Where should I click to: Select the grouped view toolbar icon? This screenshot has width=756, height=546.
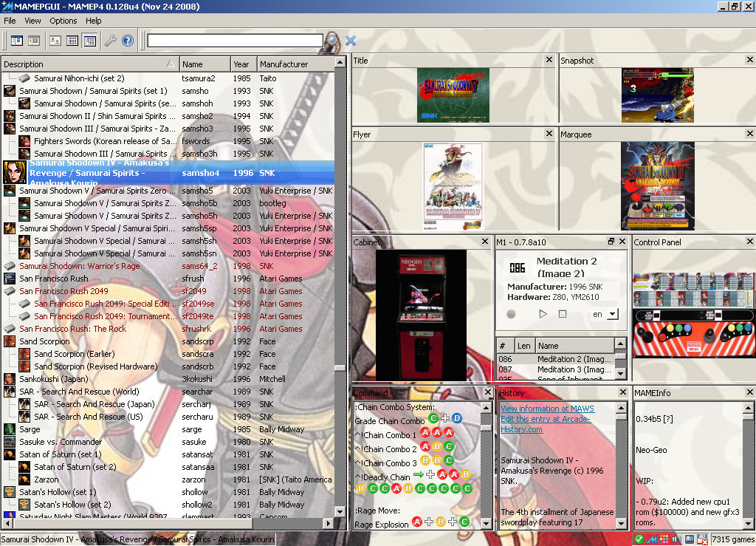point(89,41)
